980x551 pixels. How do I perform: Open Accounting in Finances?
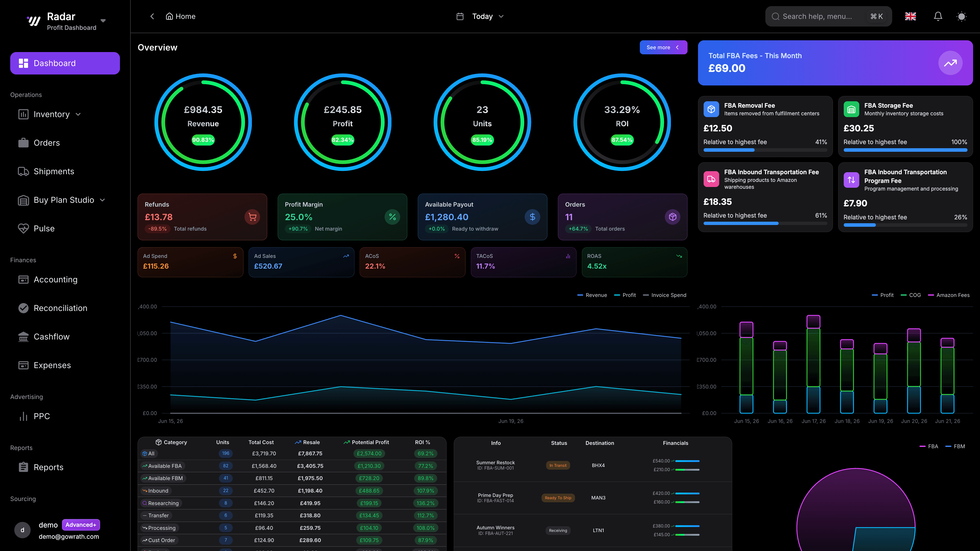48,280
